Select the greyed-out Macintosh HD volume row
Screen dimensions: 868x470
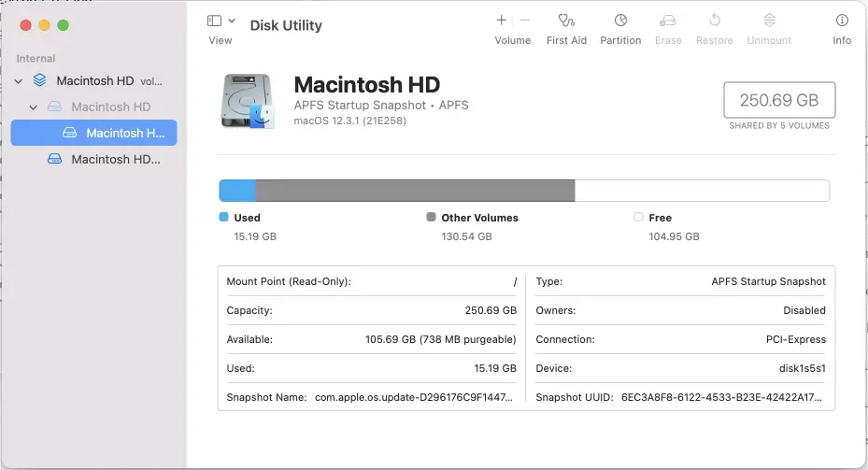coord(94,107)
